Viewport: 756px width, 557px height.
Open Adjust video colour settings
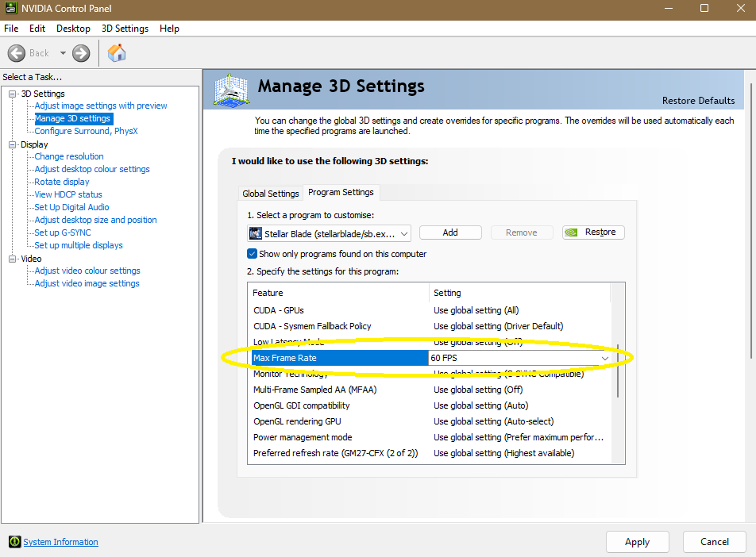(x=87, y=271)
